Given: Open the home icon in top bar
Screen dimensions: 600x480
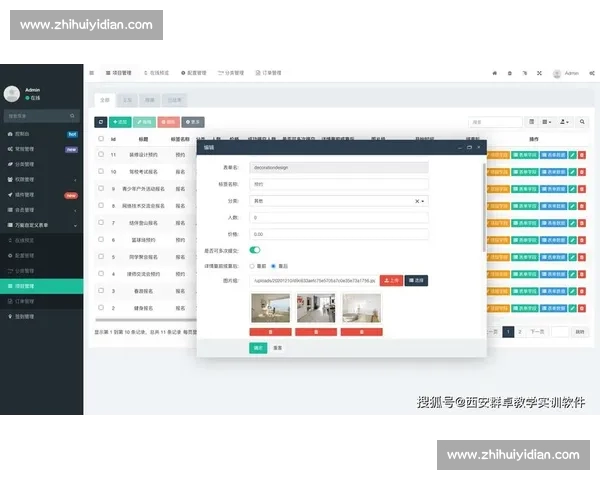Looking at the screenshot, I should [494, 73].
